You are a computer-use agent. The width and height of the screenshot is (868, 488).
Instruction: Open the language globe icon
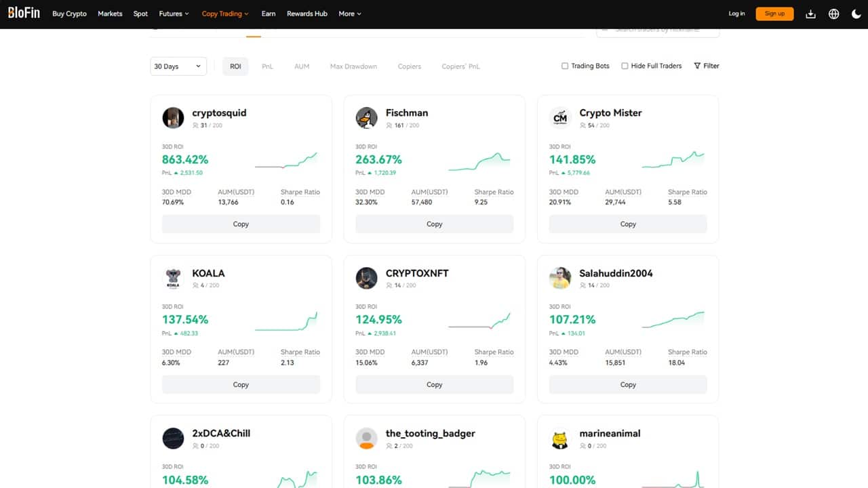tap(833, 13)
